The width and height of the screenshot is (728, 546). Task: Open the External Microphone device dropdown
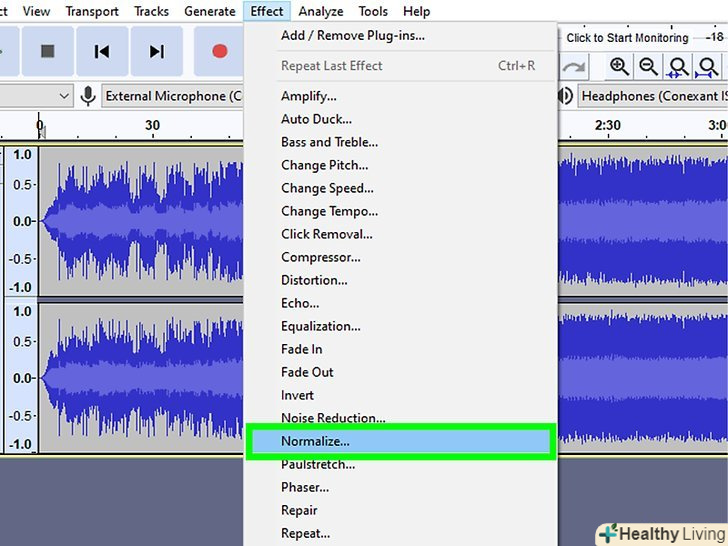(173, 96)
